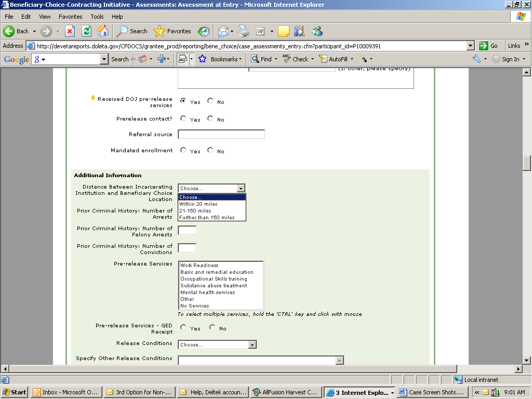
Task: Refresh the page with the green arrows icon
Action: point(87,31)
